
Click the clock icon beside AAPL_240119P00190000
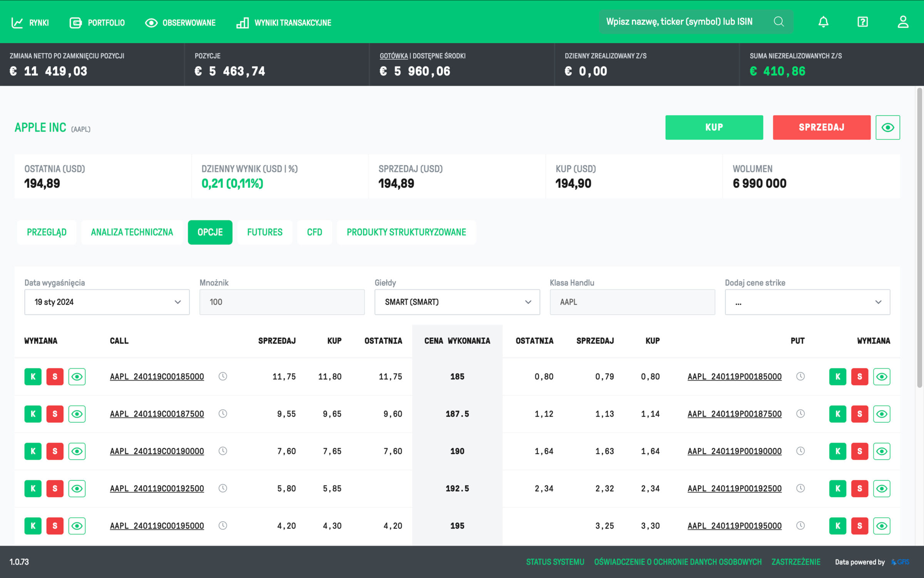tap(800, 451)
